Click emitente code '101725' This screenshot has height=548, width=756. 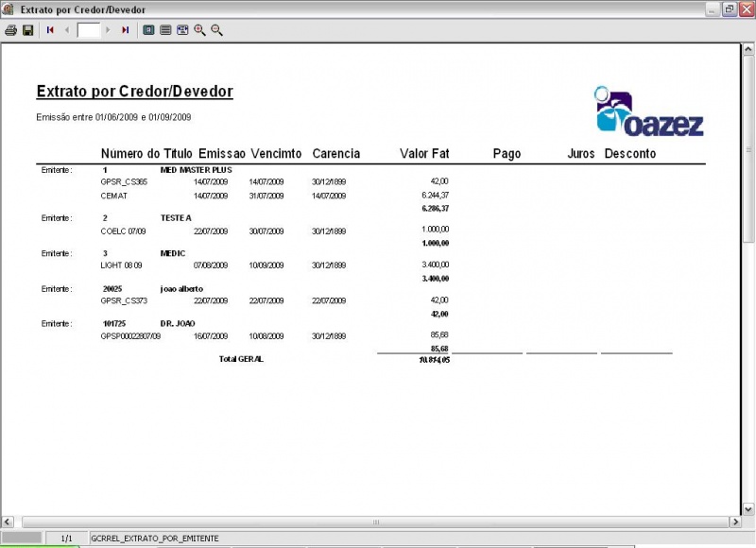114,324
